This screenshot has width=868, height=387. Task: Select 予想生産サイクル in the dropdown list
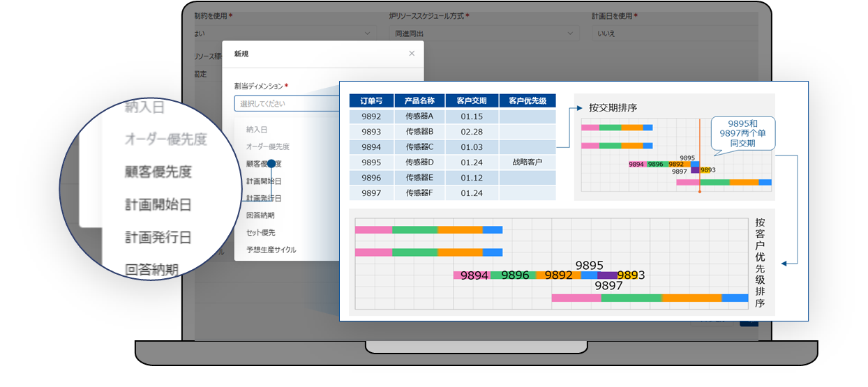(271, 250)
